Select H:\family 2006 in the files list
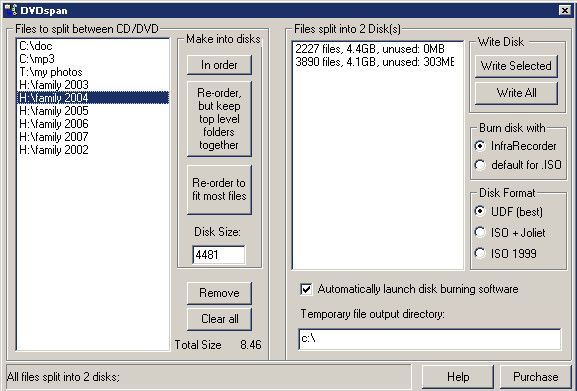577x391 pixels. [92, 124]
